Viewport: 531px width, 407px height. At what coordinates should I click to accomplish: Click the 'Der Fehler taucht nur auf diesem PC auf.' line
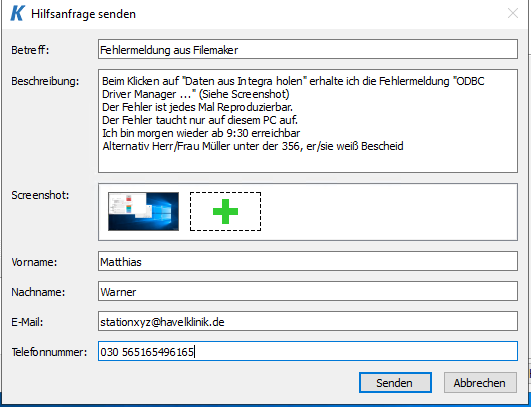(200, 120)
